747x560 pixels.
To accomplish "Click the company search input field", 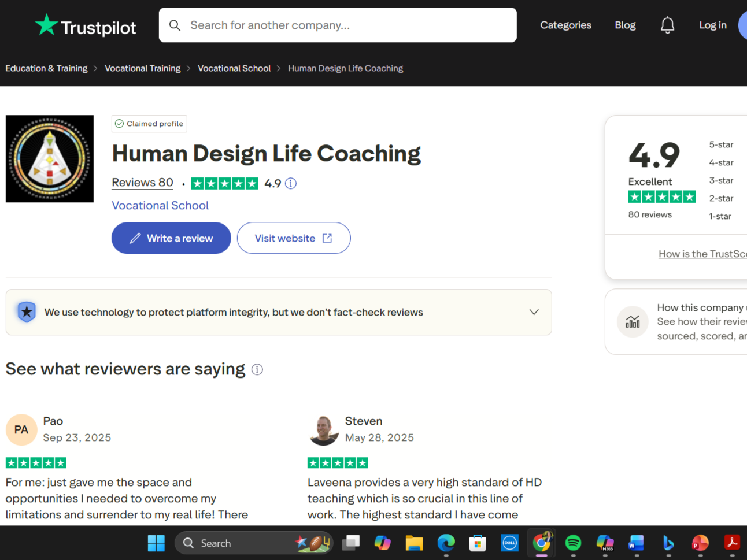I will click(x=338, y=25).
